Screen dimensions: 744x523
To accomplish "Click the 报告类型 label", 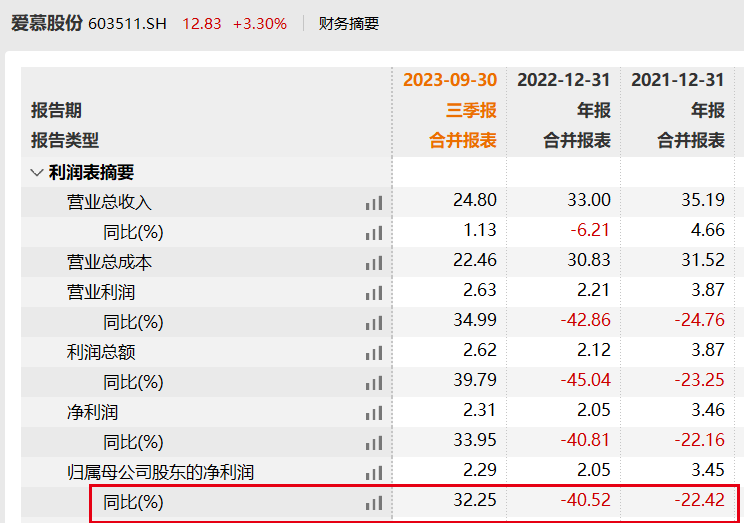I will pos(65,140).
